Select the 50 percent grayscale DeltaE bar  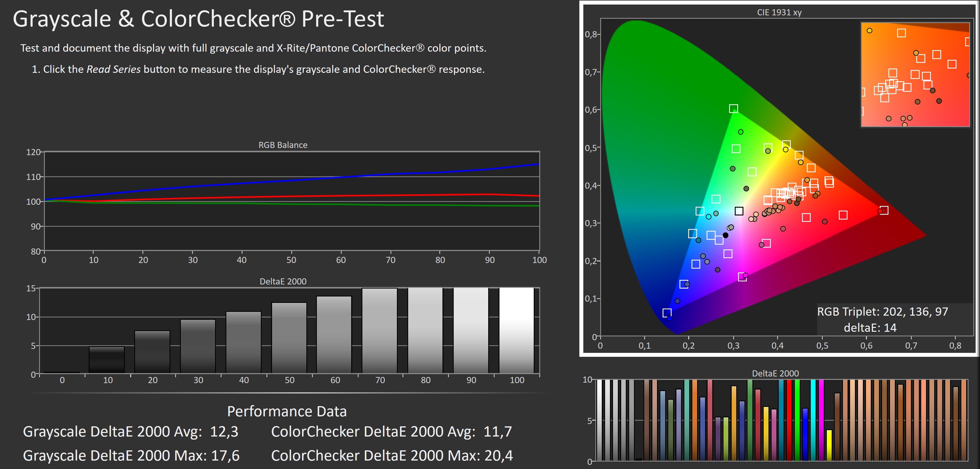(289, 337)
